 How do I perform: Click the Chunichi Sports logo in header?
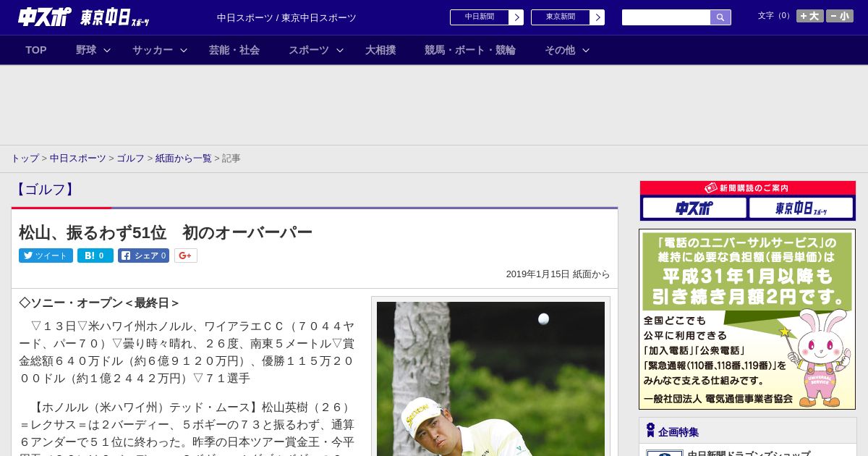point(45,17)
